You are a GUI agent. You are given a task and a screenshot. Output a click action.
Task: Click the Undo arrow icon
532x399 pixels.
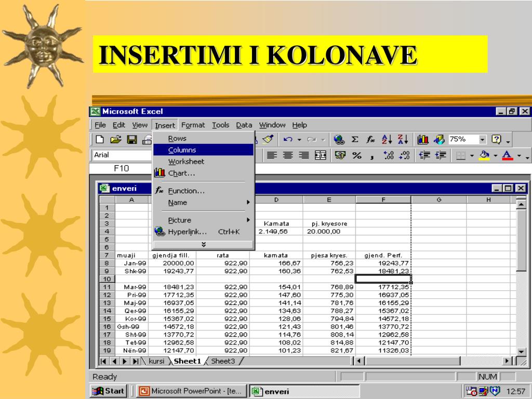pos(288,139)
